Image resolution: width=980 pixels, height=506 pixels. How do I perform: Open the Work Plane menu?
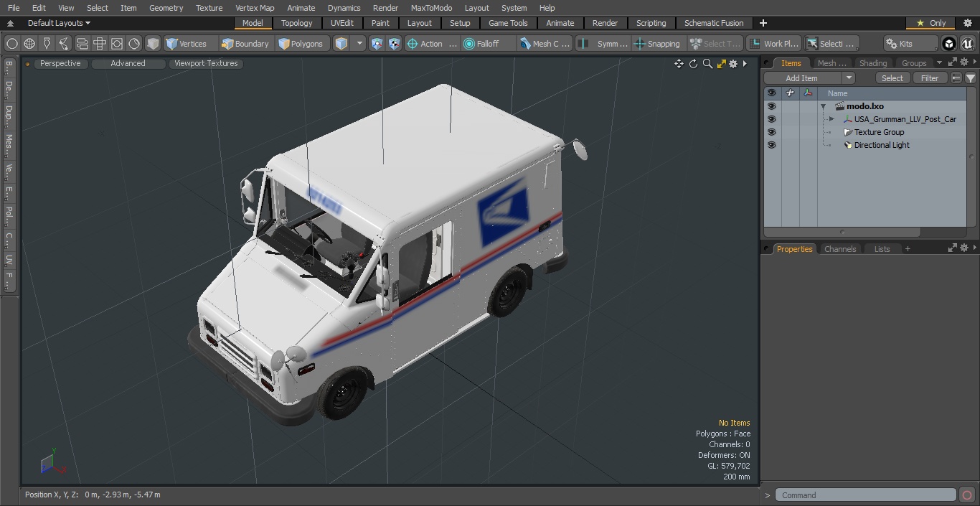point(773,44)
